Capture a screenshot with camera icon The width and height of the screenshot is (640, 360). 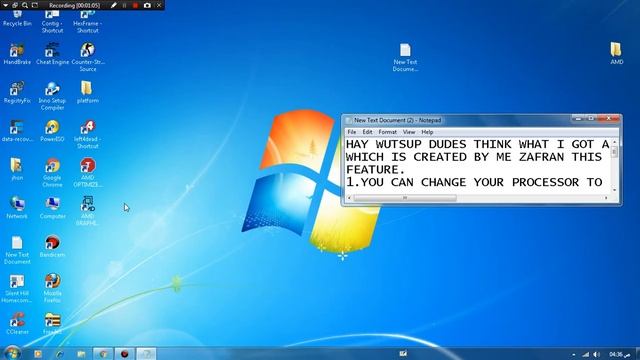coord(147,5)
